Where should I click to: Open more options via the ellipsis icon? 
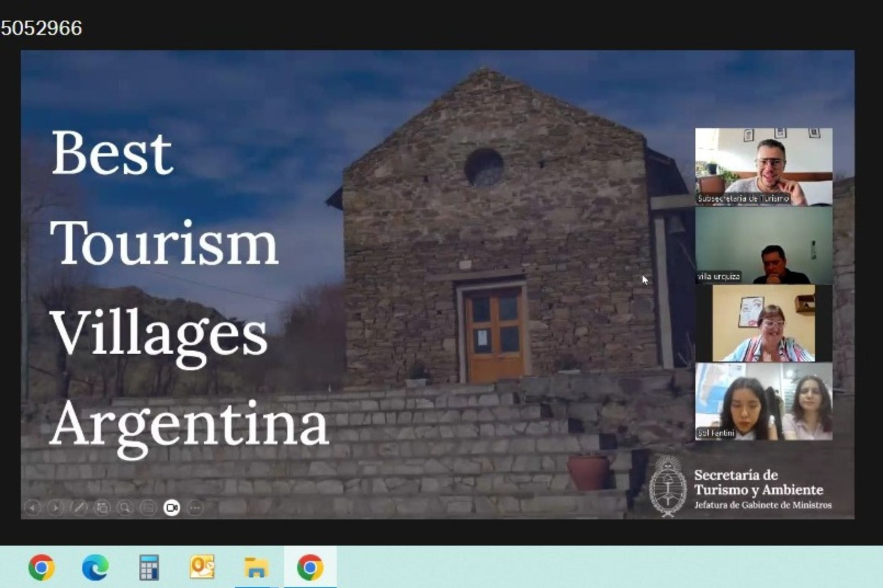pyautogui.click(x=194, y=508)
